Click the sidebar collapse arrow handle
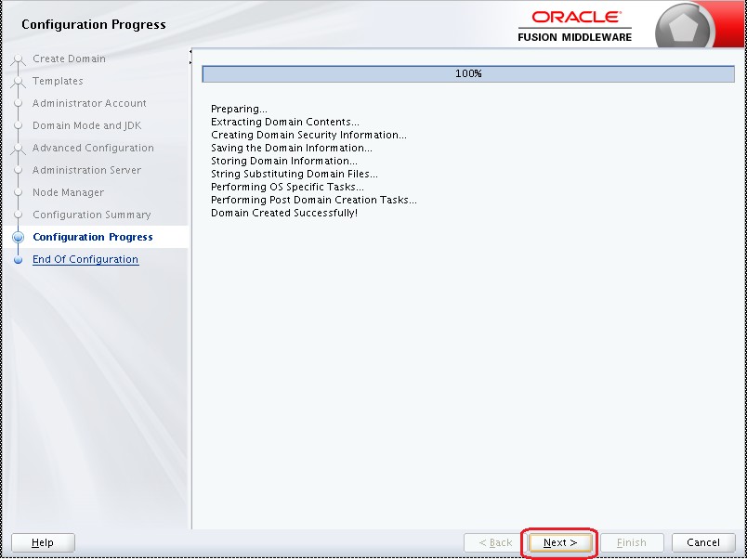The width and height of the screenshot is (747, 560). point(190,57)
